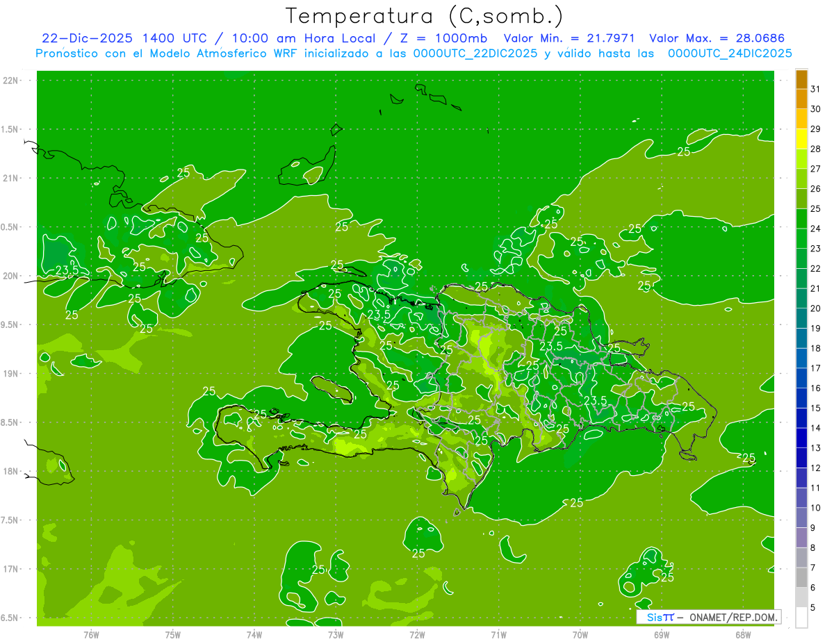Select the "7.5N" latitude tick label
Image resolution: width=834 pixels, height=644 pixels.
[10, 520]
